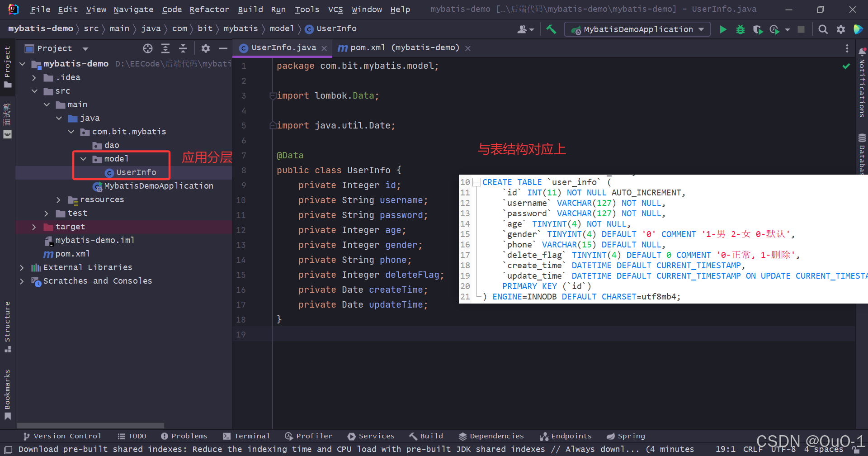Expand the target folder
The image size is (868, 456).
34,227
